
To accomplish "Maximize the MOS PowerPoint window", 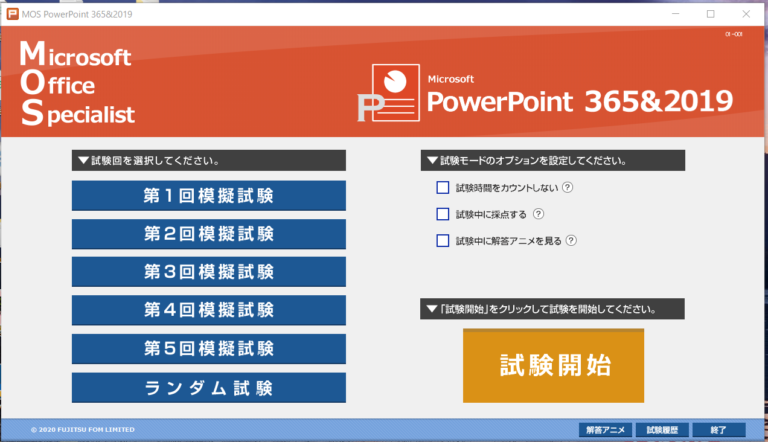I will coord(711,14).
